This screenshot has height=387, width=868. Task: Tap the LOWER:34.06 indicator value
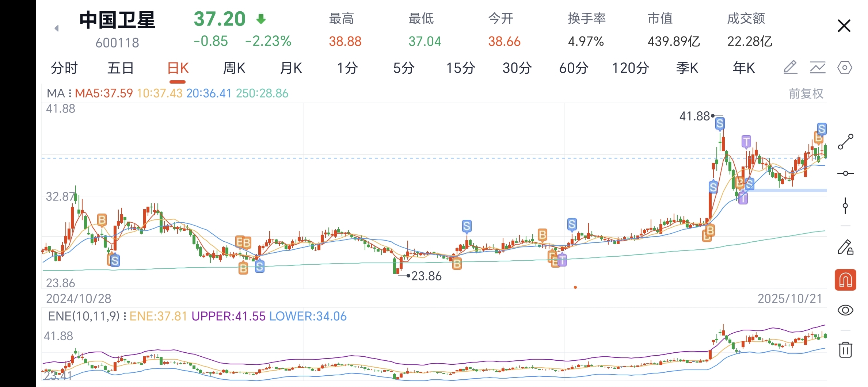pyautogui.click(x=308, y=316)
